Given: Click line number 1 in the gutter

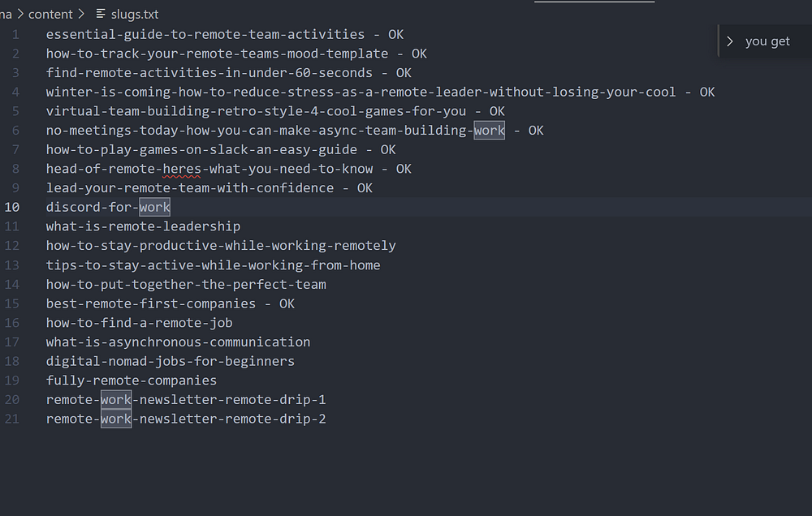Looking at the screenshot, I should pos(15,34).
